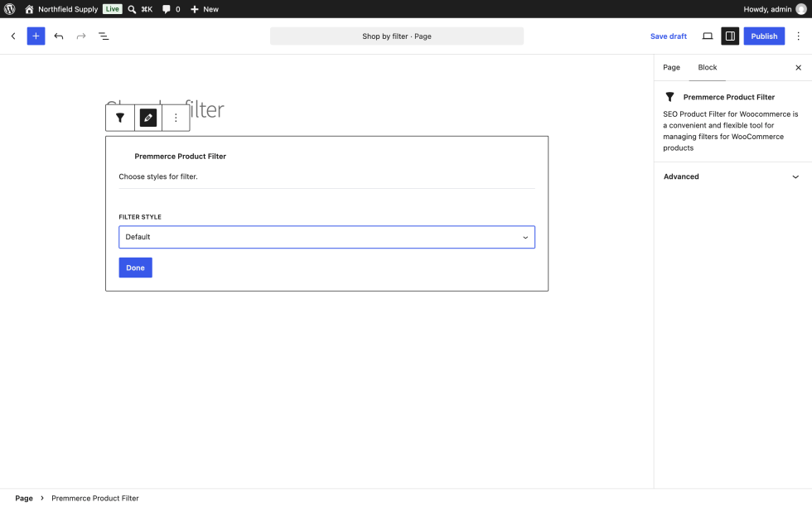Publish the page

pyautogui.click(x=764, y=36)
